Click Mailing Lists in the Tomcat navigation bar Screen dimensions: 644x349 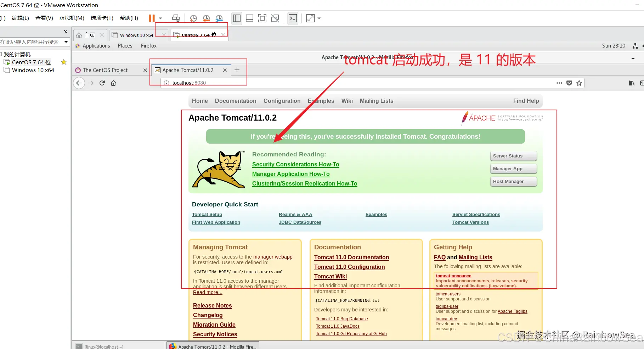click(x=377, y=101)
